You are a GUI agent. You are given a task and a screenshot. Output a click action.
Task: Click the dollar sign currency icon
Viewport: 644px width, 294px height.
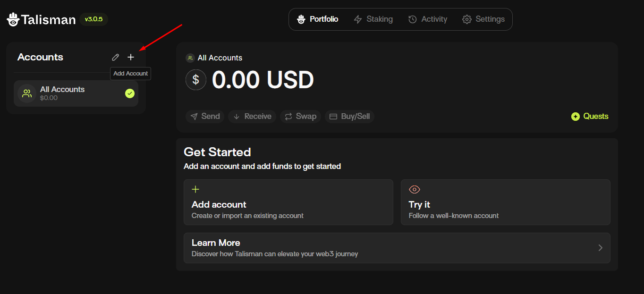click(x=196, y=80)
